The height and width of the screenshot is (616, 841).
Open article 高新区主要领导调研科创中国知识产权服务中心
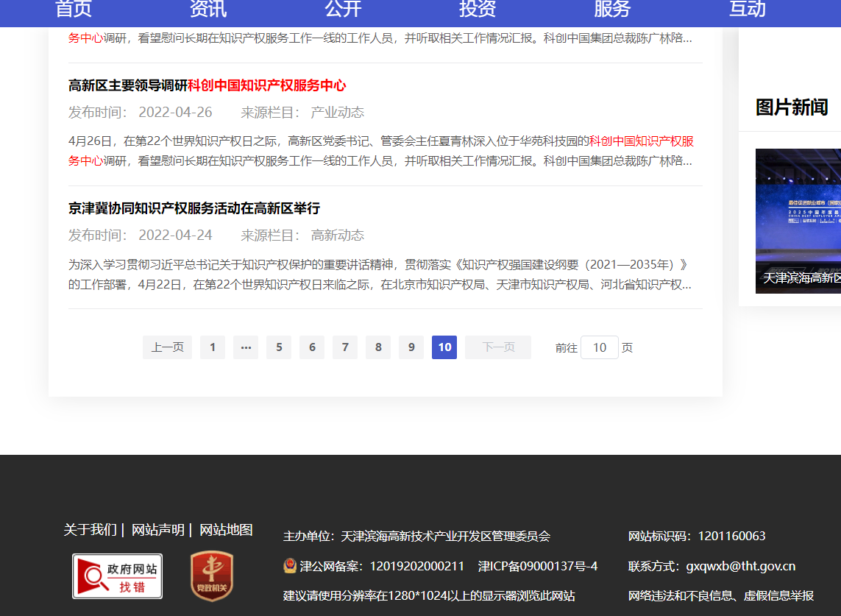click(x=207, y=85)
